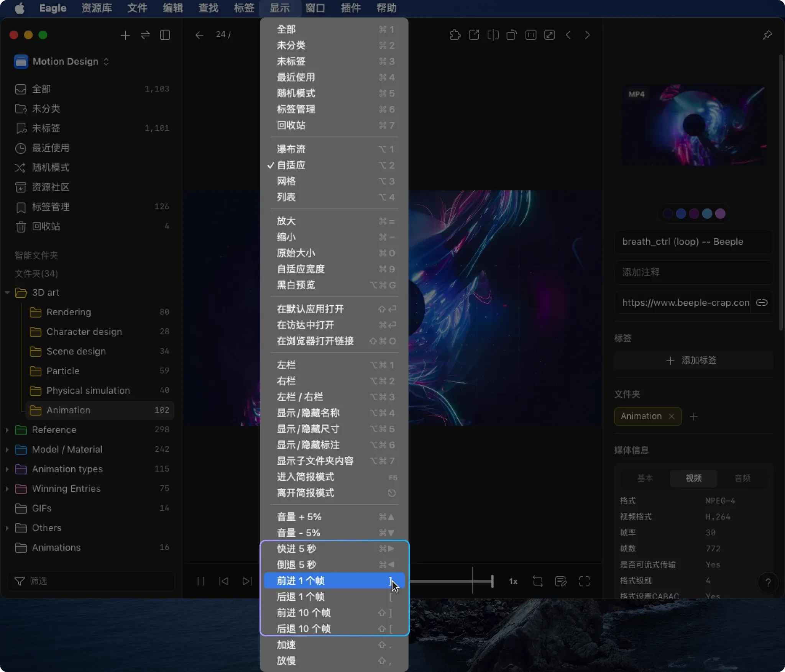785x672 pixels.
Task: Click the MP4 video thumbnail
Action: 694,125
